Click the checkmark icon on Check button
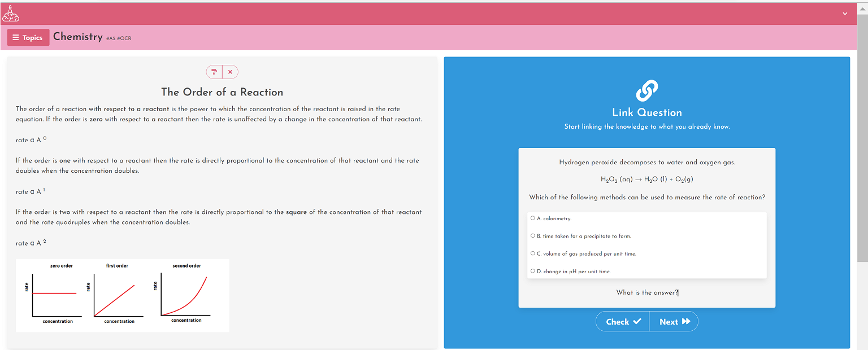This screenshot has height=350, width=868. (x=637, y=321)
